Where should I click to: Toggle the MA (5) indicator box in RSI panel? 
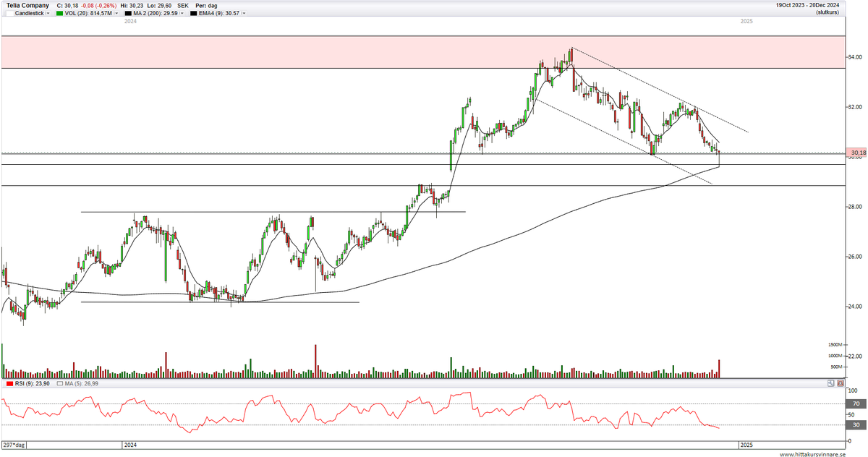pos(59,383)
